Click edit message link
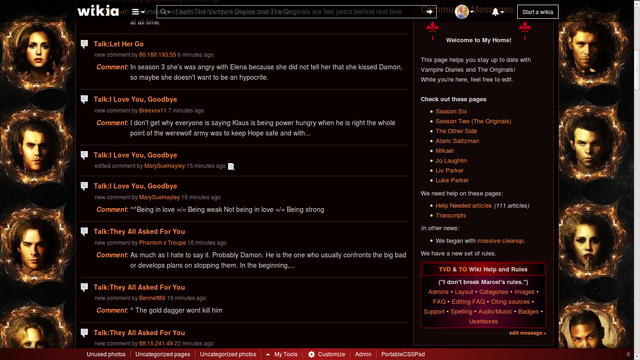Image resolution: width=640 pixels, height=360 pixels. pyautogui.click(x=527, y=333)
